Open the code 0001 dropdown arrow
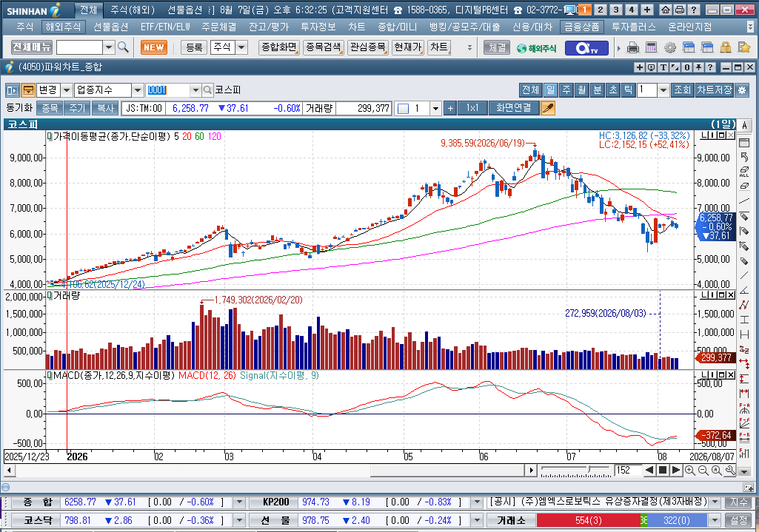Screen dimensions: 759x532 pyautogui.click(x=195, y=90)
